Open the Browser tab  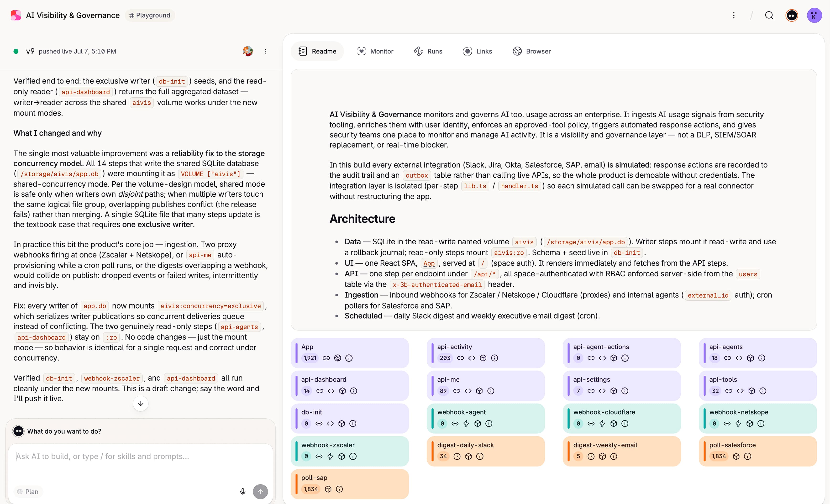click(x=532, y=51)
